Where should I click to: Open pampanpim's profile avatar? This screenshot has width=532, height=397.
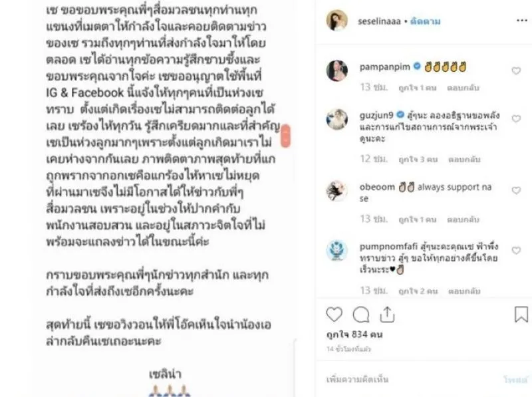336,70
